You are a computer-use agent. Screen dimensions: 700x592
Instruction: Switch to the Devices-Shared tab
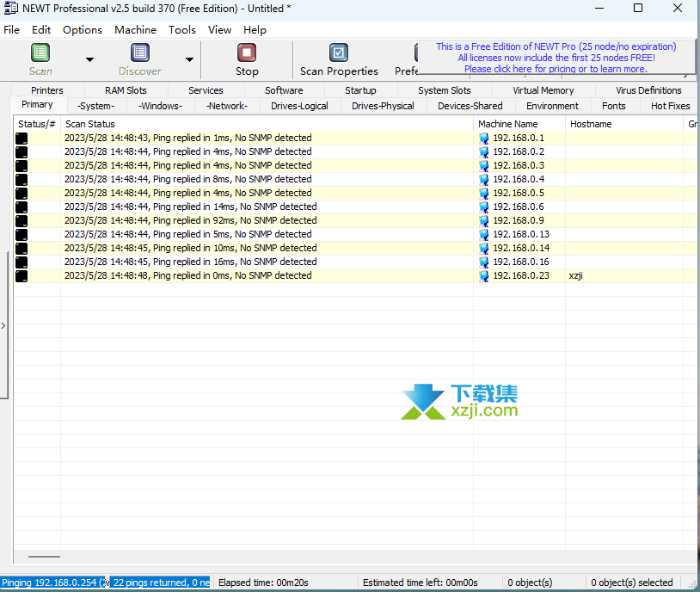click(470, 106)
